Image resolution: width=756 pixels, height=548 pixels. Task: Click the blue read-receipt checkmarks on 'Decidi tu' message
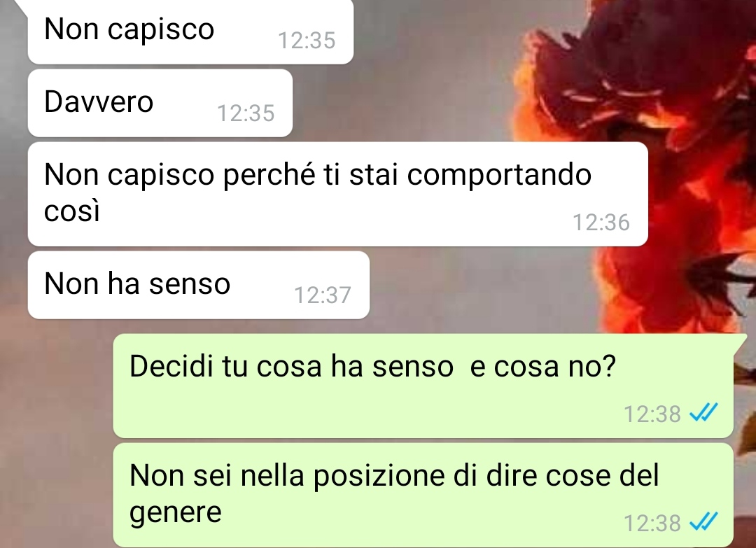[x=703, y=412]
